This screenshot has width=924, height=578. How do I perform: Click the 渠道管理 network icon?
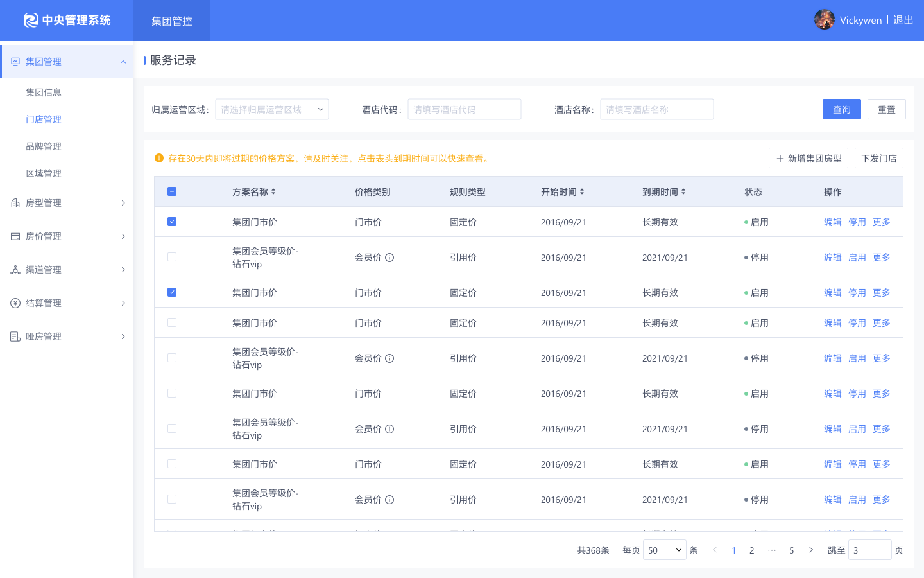coord(15,270)
